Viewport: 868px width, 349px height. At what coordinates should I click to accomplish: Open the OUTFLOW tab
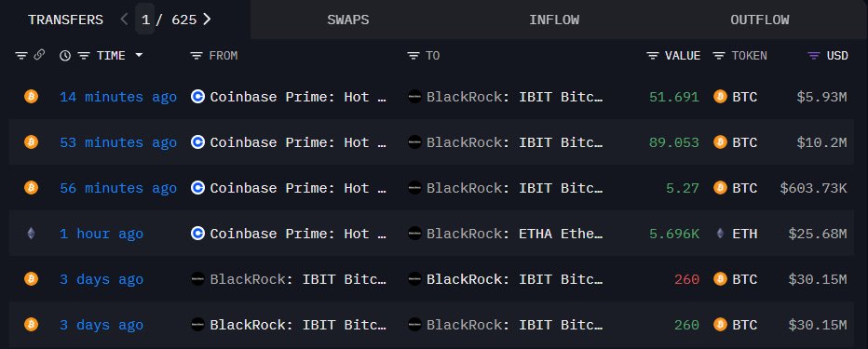(760, 20)
